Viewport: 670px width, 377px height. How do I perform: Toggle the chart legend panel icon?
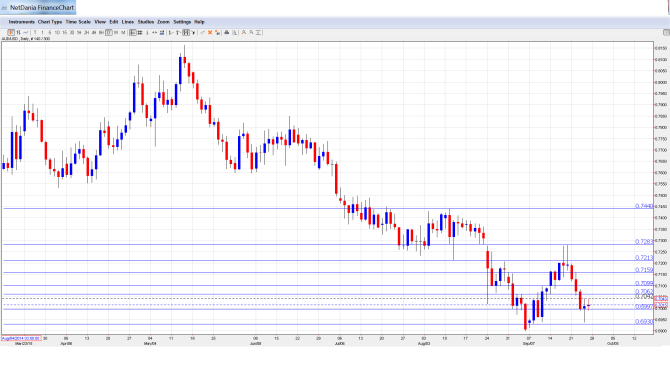pyautogui.click(x=133, y=32)
